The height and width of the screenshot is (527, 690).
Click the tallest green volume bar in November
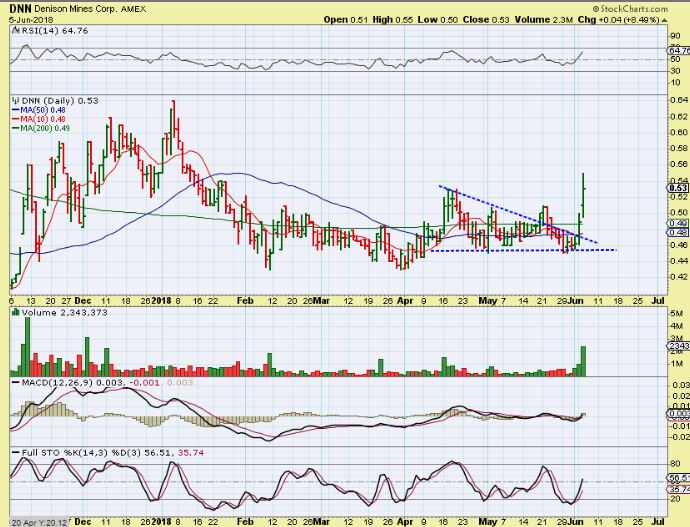(x=27, y=346)
